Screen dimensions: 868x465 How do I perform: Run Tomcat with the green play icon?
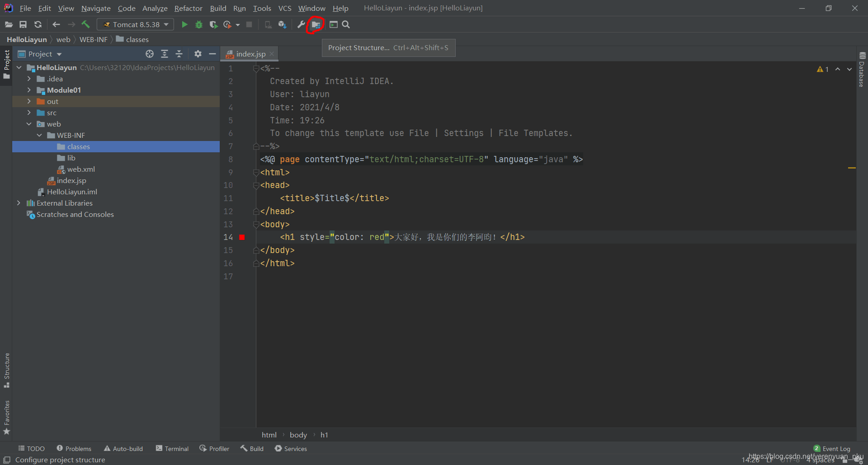coord(184,24)
